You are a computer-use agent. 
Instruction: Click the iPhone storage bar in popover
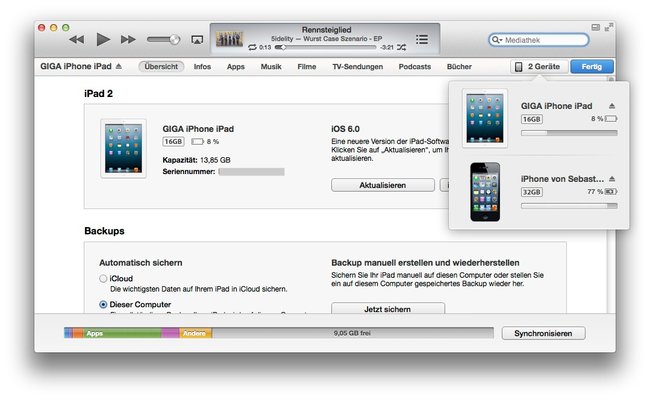click(569, 206)
